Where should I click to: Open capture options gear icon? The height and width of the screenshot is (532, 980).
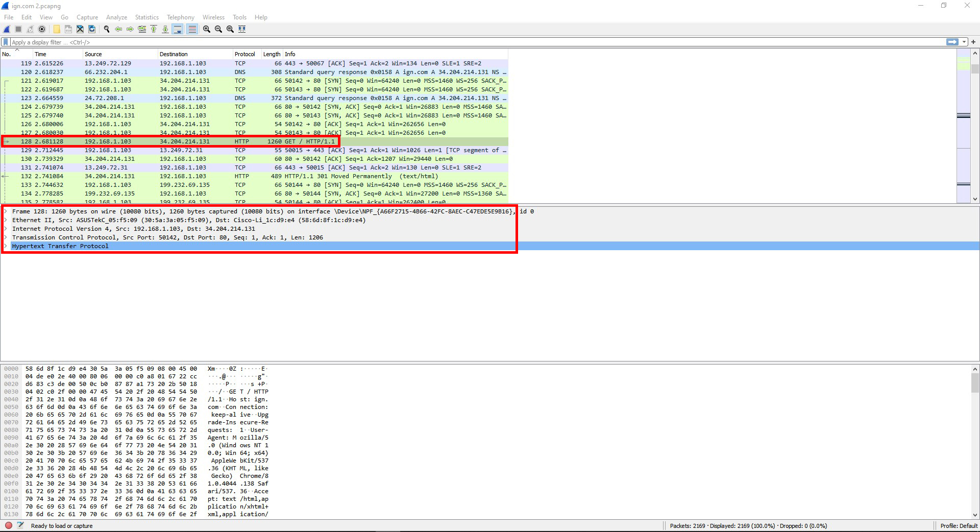(42, 29)
